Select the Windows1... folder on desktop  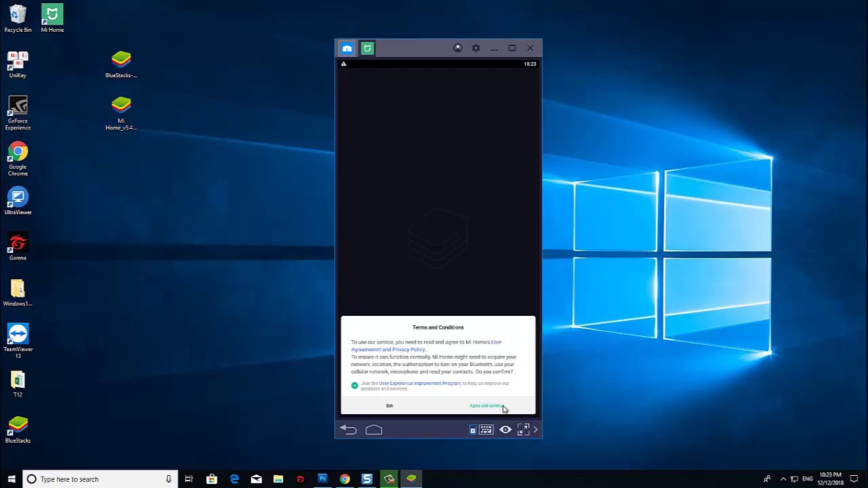click(x=18, y=293)
